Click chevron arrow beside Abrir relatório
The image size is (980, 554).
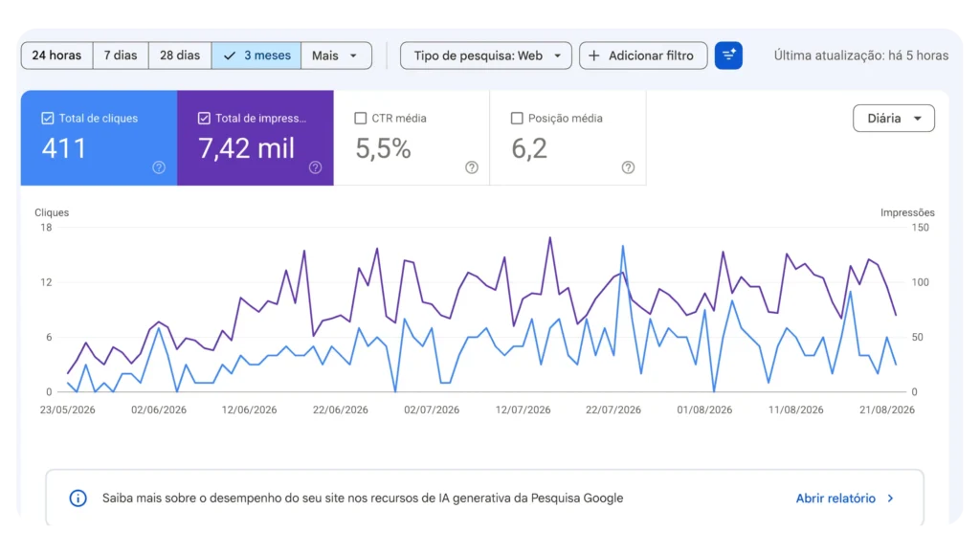[x=891, y=499]
